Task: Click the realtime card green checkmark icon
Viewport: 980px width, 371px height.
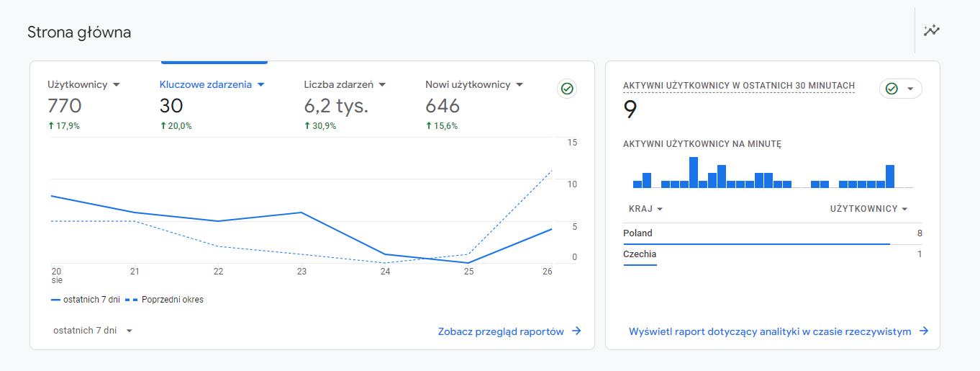Action: point(891,89)
